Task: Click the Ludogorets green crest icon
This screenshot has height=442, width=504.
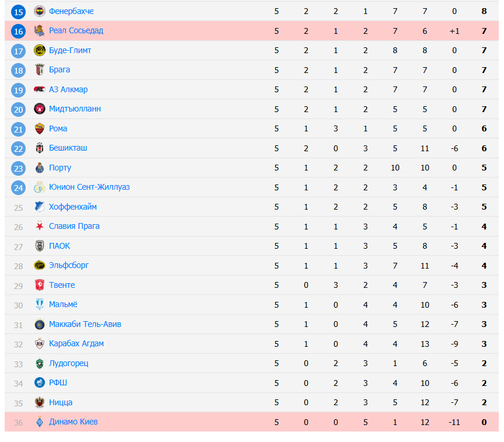Action: (x=39, y=363)
